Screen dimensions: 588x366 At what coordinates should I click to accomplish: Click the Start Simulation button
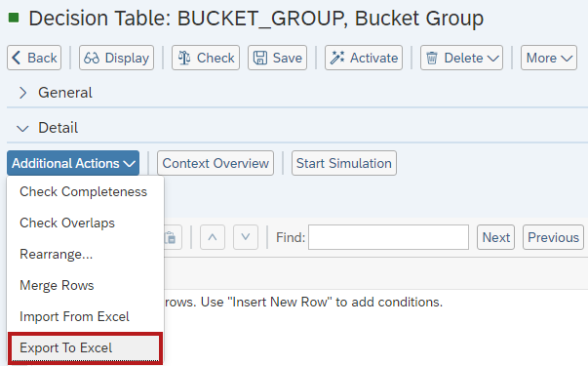click(344, 163)
